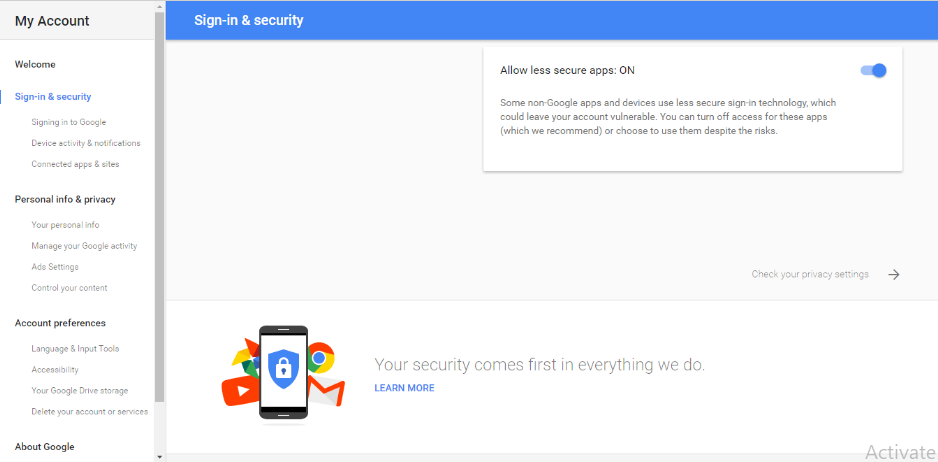Click the sidebar vertical scrollbar thumb
938x462 pixels.
(159, 206)
